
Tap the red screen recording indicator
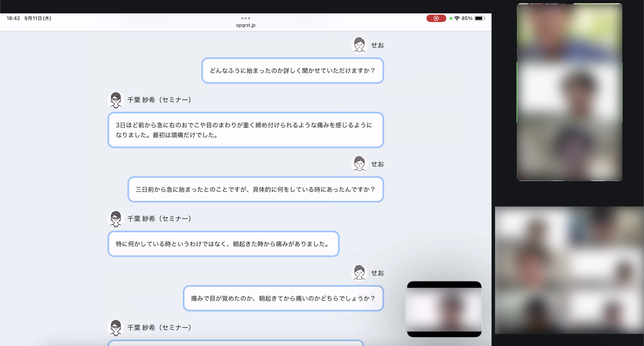coord(436,18)
